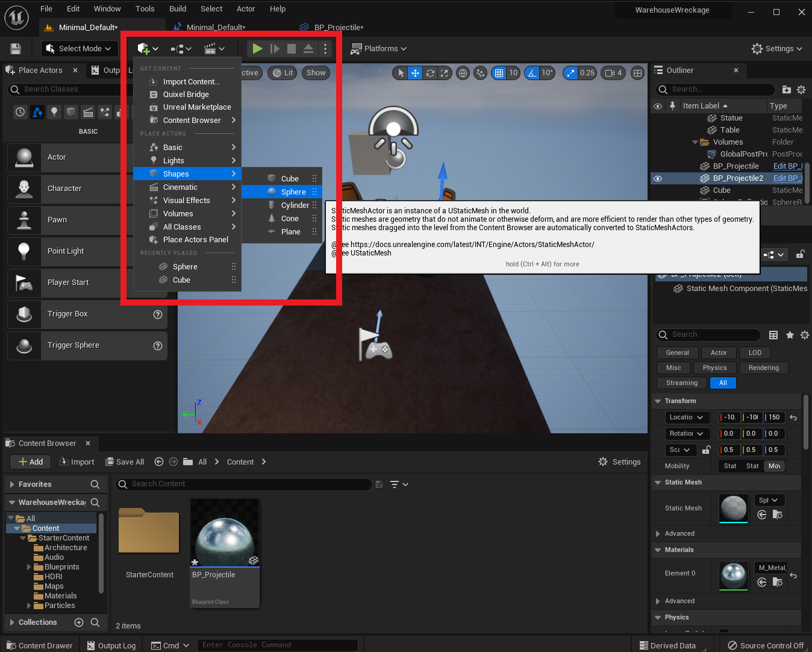812x652 pixels.
Task: Toggle rotation snapping in viewport
Action: pyautogui.click(x=532, y=73)
